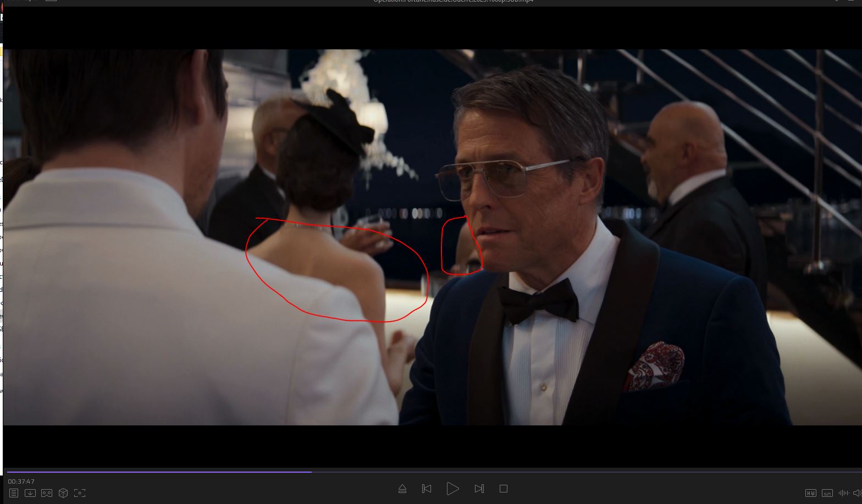Click the small icon in the title bar
The width and height of the screenshot is (862, 504).
point(51,1)
